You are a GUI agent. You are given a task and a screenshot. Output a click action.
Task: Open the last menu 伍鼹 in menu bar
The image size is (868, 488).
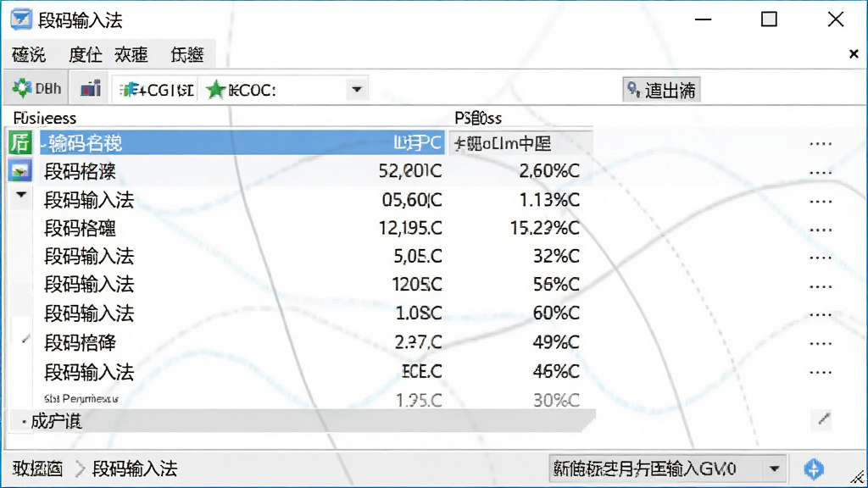(187, 55)
